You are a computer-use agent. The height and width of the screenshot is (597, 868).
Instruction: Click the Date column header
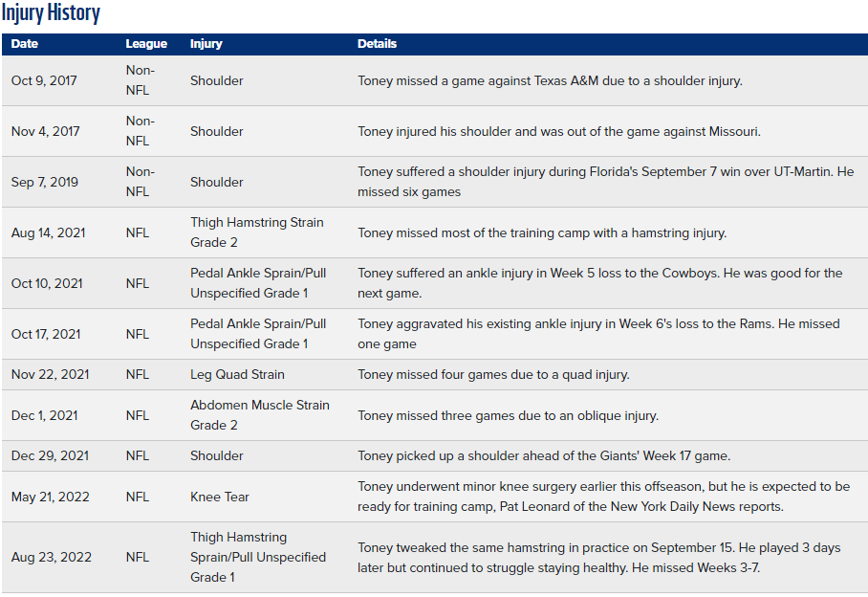(24, 44)
